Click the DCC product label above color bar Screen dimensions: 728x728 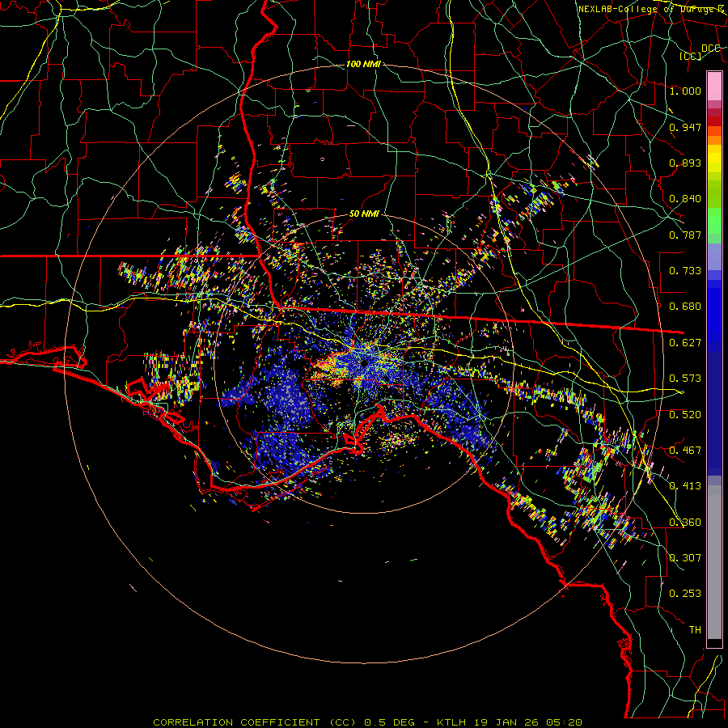pyautogui.click(x=710, y=49)
